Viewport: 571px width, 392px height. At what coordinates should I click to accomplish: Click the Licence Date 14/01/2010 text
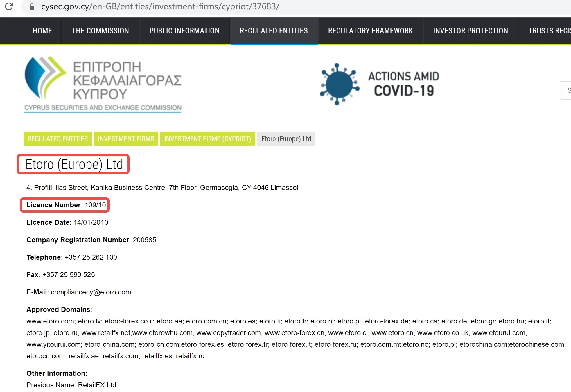click(67, 222)
